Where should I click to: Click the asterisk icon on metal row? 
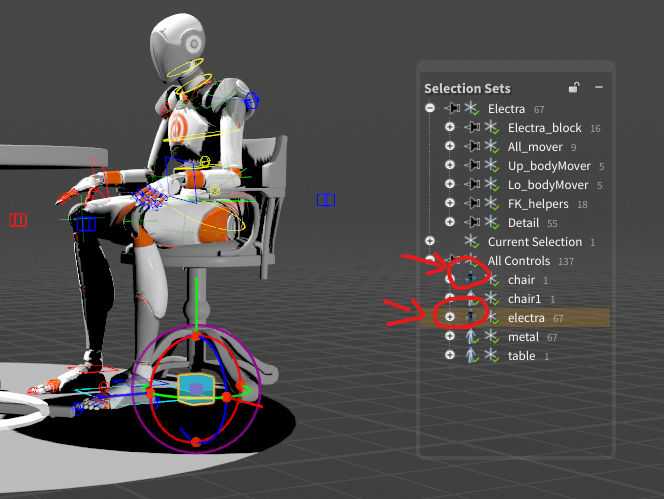(x=492, y=337)
